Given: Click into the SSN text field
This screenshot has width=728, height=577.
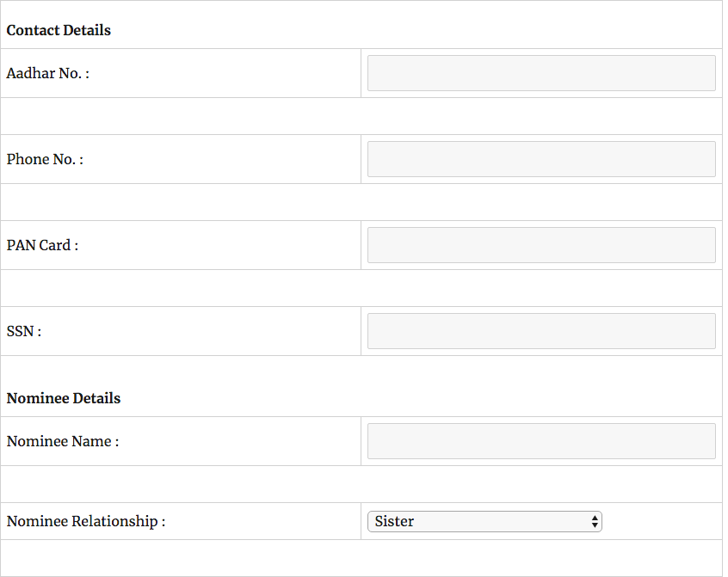Looking at the screenshot, I should click(541, 331).
